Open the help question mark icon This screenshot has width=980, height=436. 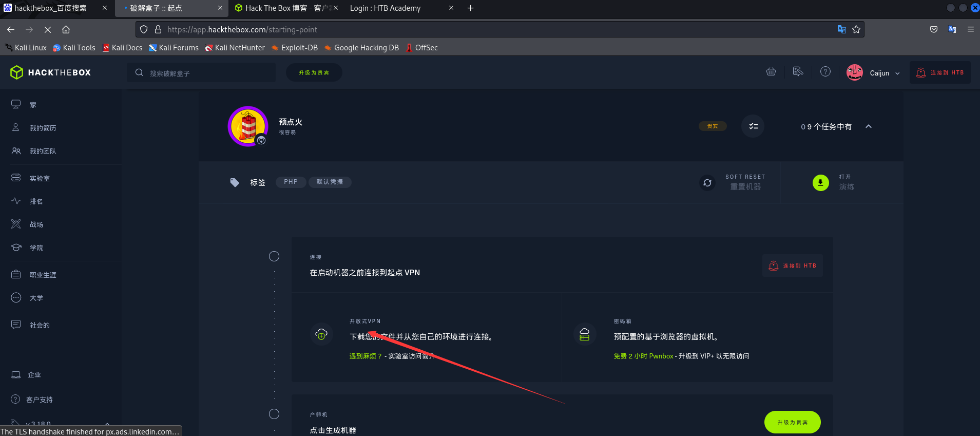[x=825, y=72]
